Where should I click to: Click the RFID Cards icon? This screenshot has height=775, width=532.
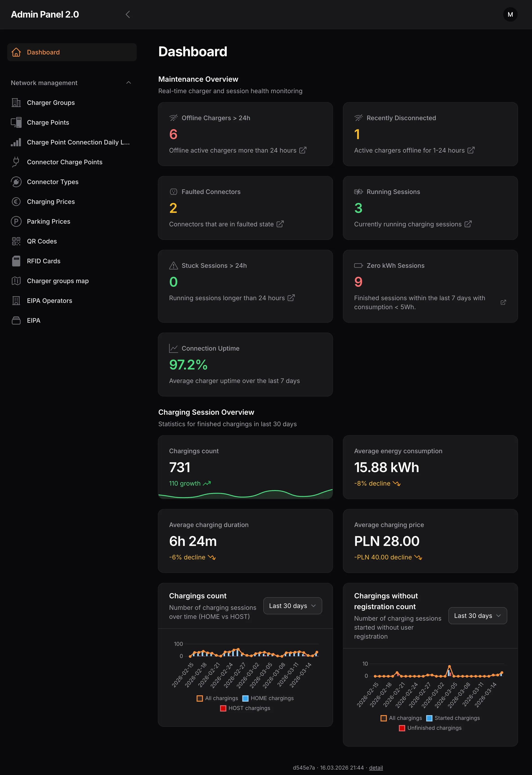coord(16,261)
